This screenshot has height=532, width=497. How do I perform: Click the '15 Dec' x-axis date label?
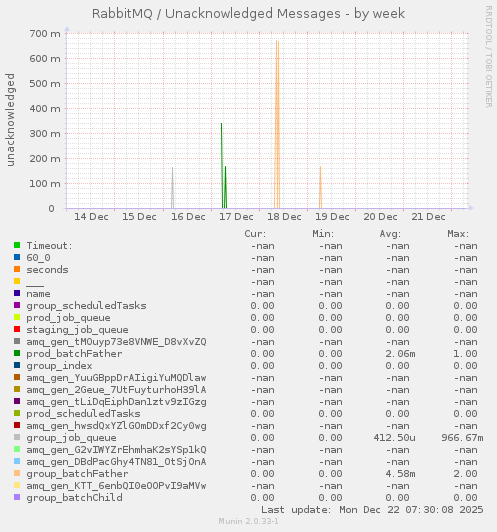point(139,217)
